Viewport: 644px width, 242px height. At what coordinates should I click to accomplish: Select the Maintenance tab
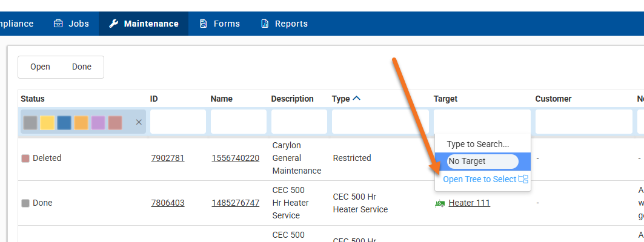coord(144,24)
